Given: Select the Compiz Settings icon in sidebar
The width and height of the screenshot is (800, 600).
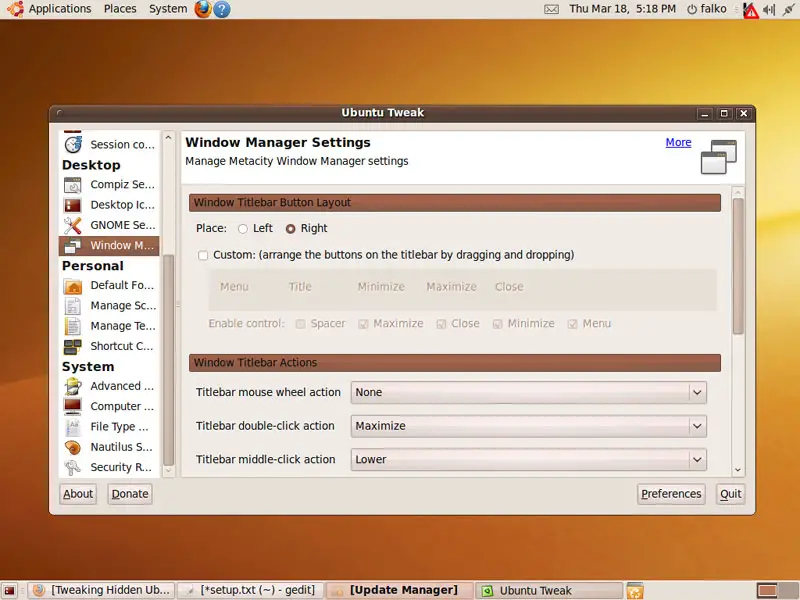Looking at the screenshot, I should [x=73, y=185].
